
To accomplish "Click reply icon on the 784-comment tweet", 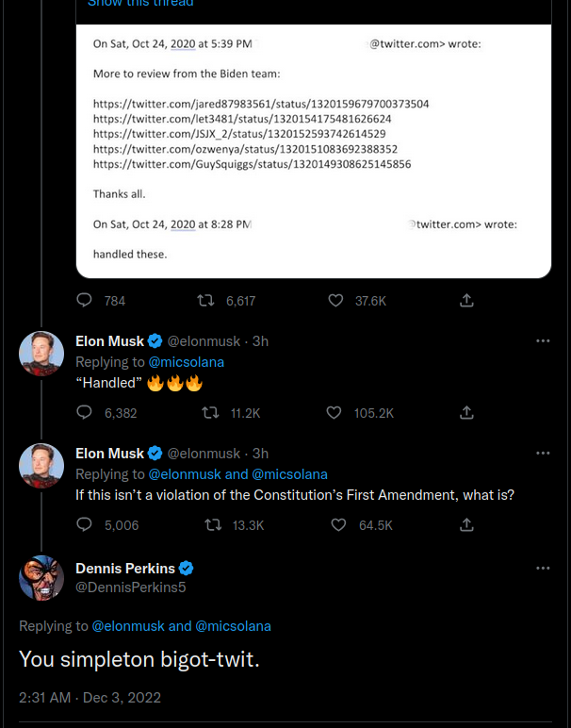I will pos(84,301).
